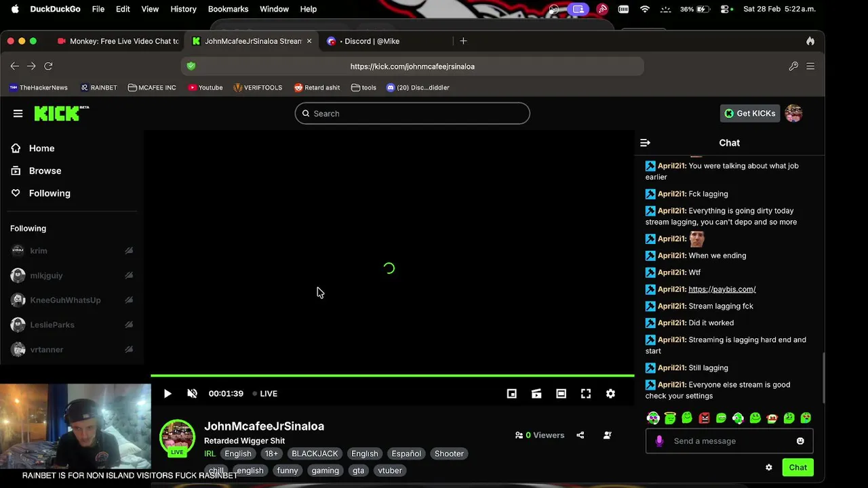The height and width of the screenshot is (488, 868).
Task: Click the Get KICKs button
Action: tap(749, 113)
